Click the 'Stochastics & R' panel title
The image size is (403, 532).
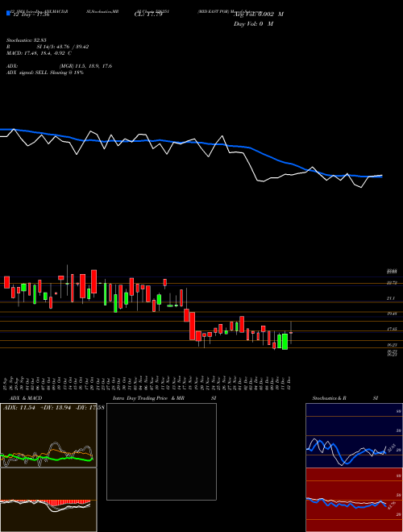[329, 398]
